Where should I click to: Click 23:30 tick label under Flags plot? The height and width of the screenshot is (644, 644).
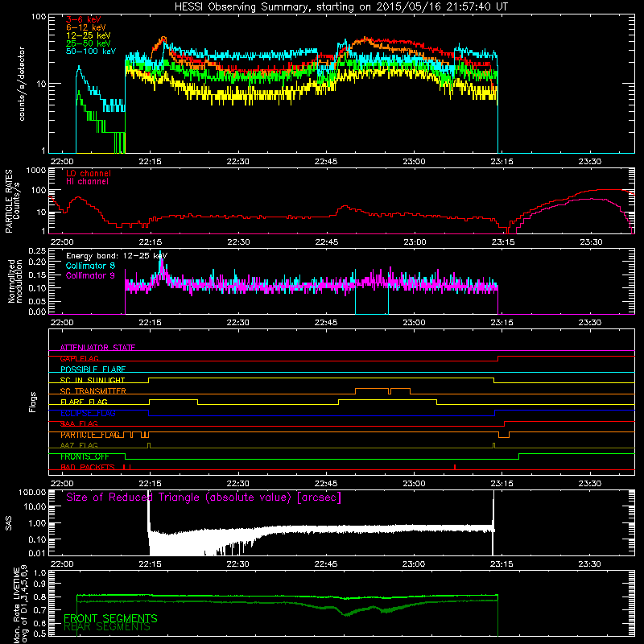click(590, 484)
